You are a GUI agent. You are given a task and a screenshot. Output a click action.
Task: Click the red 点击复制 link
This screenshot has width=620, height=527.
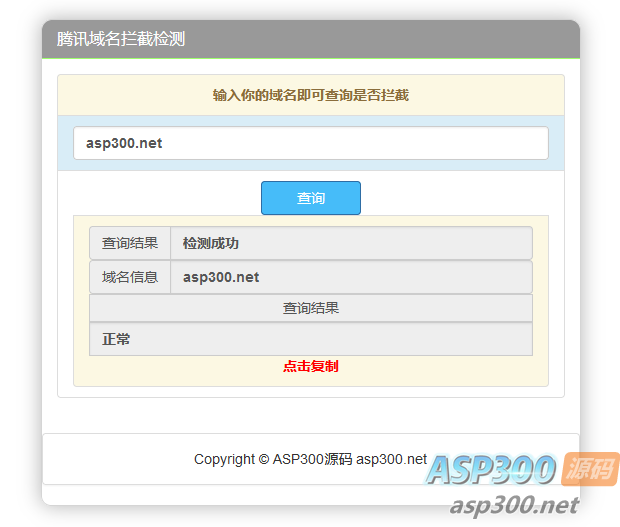pyautogui.click(x=311, y=366)
